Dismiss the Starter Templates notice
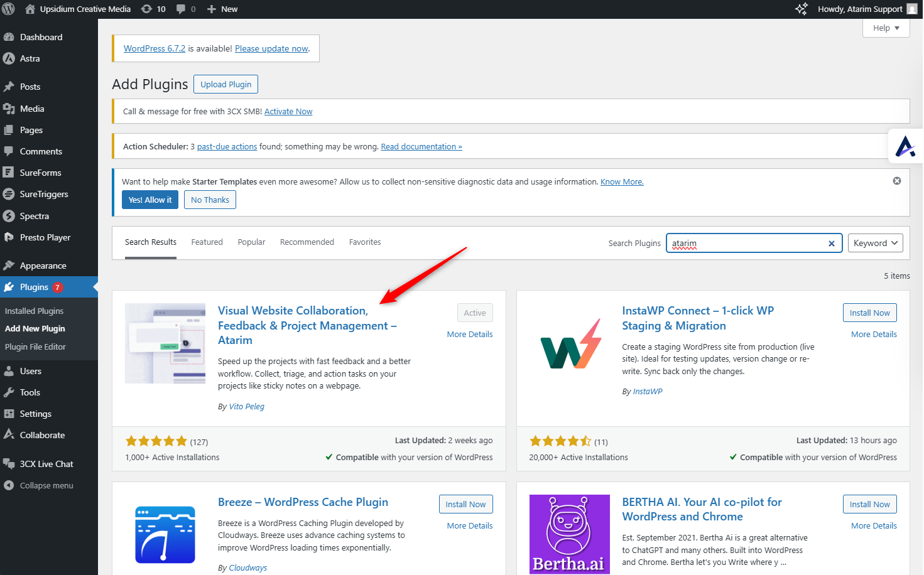 (897, 181)
